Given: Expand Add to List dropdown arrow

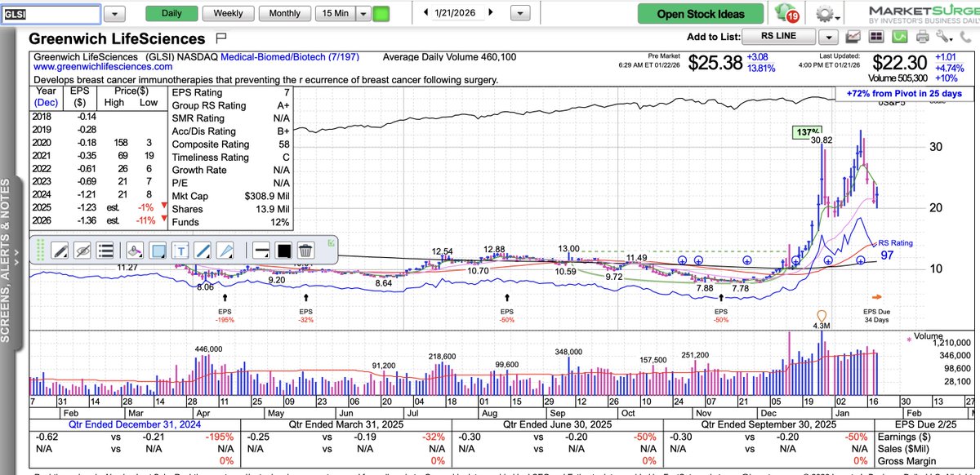Looking at the screenshot, I should pos(830,37).
